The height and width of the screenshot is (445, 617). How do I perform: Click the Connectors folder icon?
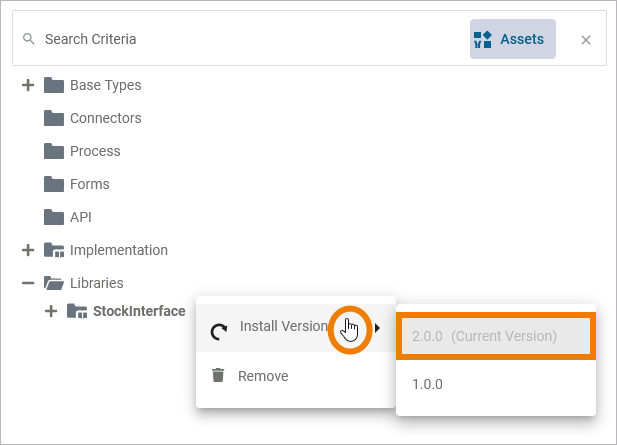(x=54, y=119)
